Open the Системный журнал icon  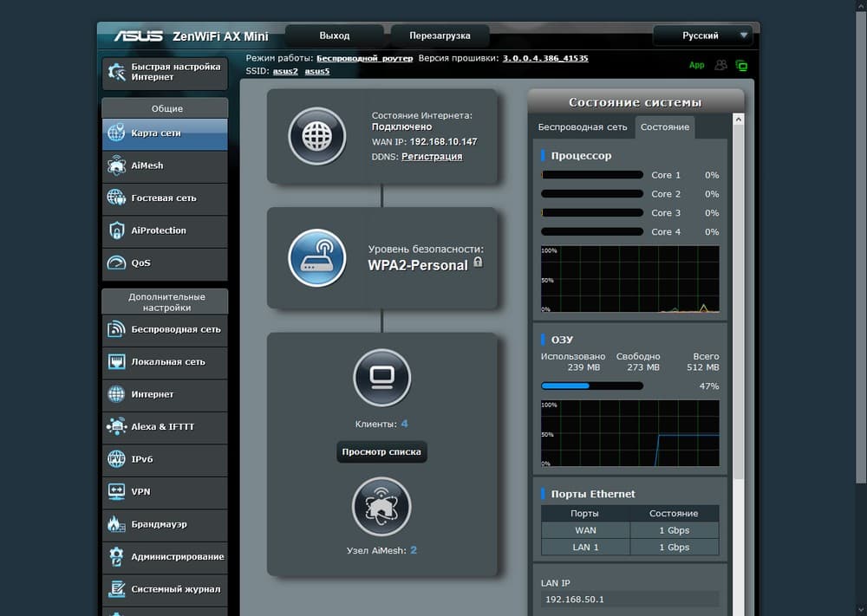pyautogui.click(x=116, y=589)
